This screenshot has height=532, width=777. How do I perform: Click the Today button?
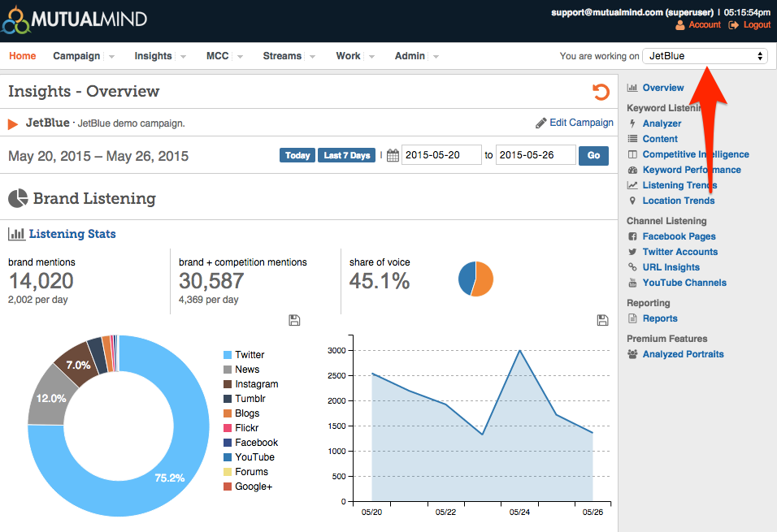(297, 155)
